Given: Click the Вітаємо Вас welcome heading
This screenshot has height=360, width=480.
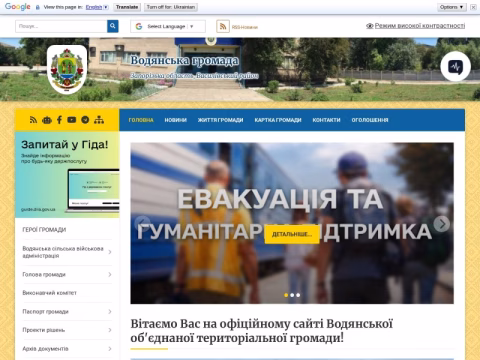Looking at the screenshot, I should [x=262, y=331].
